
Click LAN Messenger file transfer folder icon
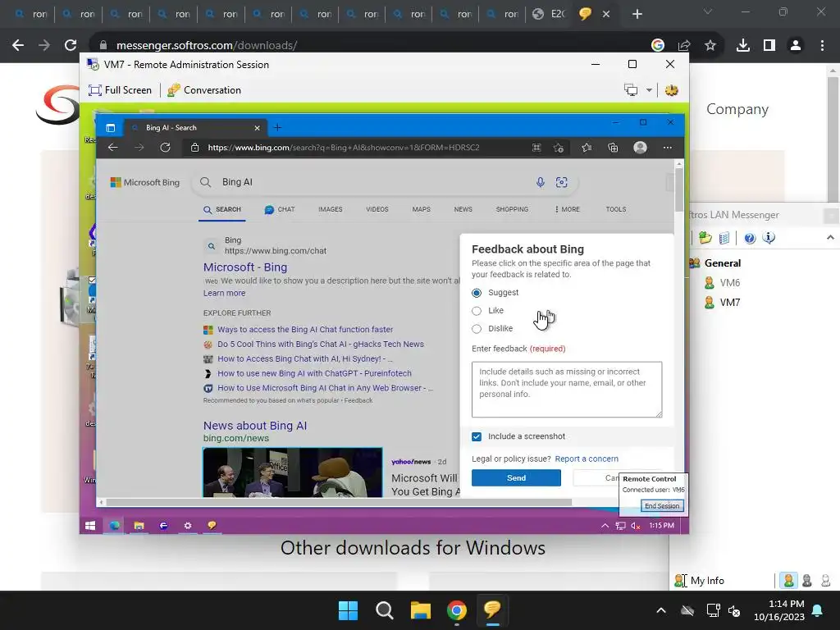[705, 238]
